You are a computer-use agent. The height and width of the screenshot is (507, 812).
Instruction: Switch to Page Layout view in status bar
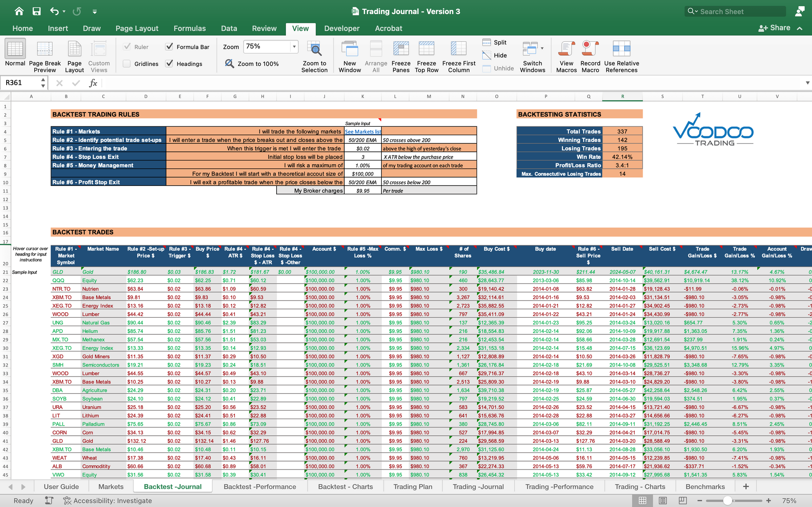[x=663, y=500]
